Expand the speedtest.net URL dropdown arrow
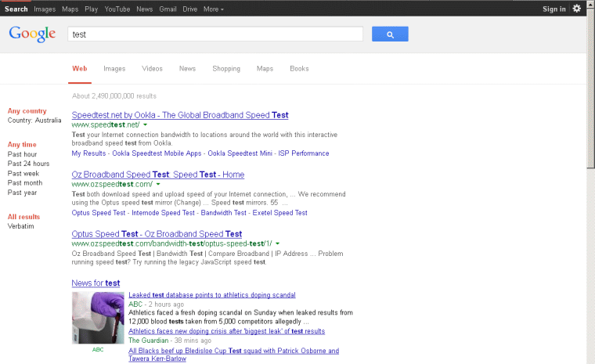 coord(146,125)
